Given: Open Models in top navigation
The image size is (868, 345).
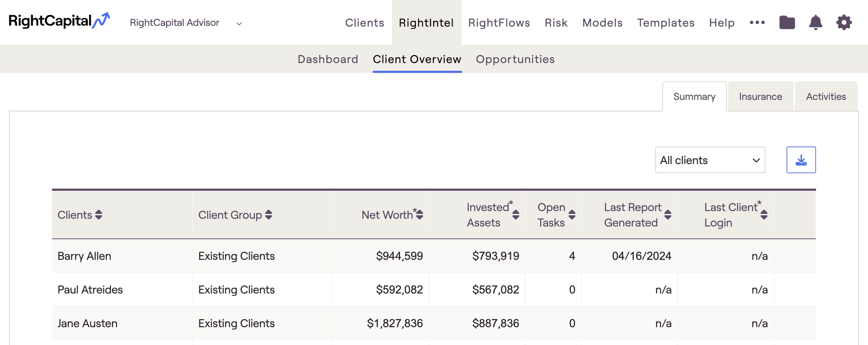Looking at the screenshot, I should [x=602, y=23].
